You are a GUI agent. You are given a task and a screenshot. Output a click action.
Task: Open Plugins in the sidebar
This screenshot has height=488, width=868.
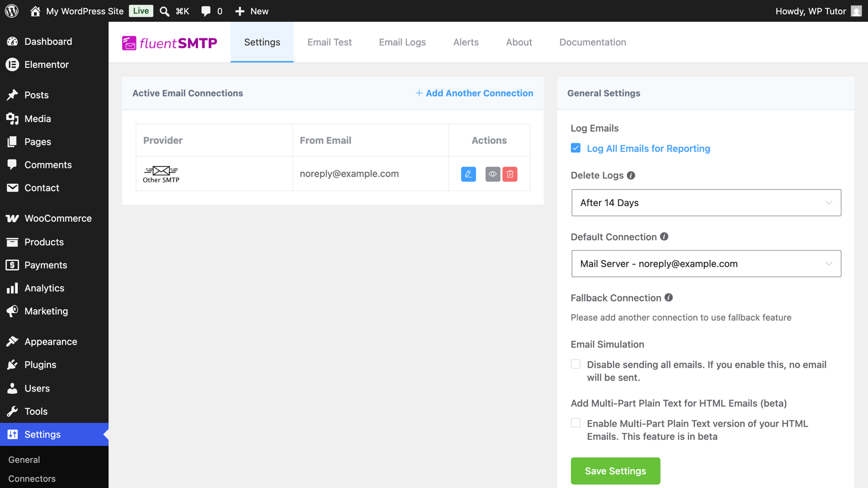tap(54, 365)
